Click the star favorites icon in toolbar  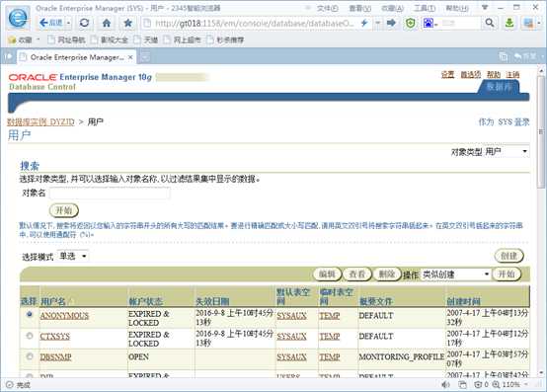pyautogui.click(x=127, y=24)
